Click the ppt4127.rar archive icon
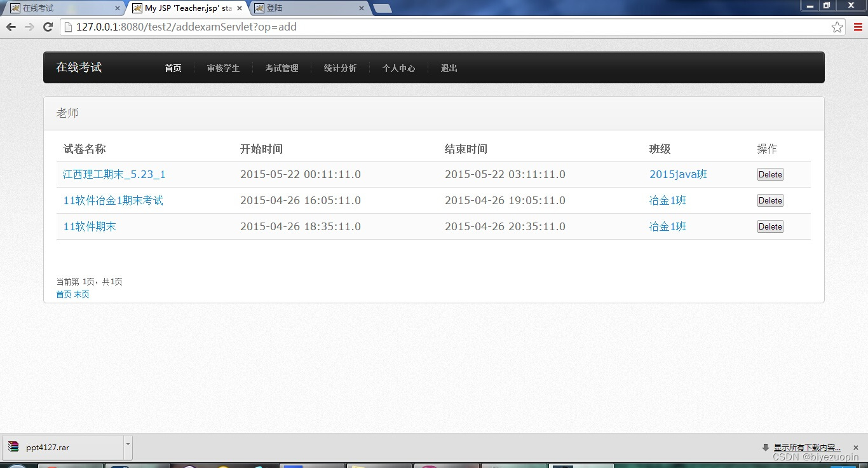Screen dimensions: 868x468 (14, 447)
